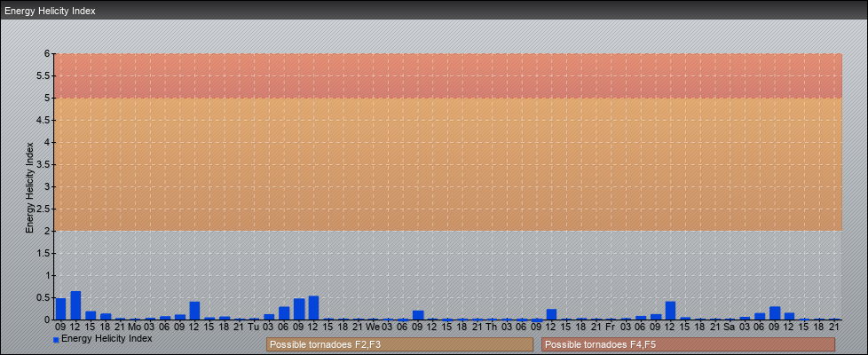Click the 4.5 value on y-axis
The image size is (868, 355).
point(44,120)
